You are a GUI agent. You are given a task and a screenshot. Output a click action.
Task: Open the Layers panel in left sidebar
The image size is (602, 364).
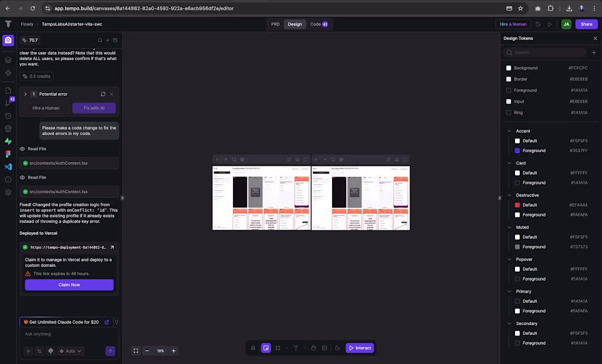(8, 60)
